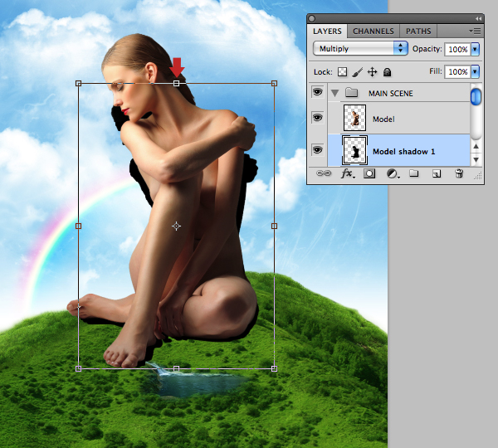The height and width of the screenshot is (448, 498).
Task: Click the lock transparent pixels icon
Action: pos(342,72)
